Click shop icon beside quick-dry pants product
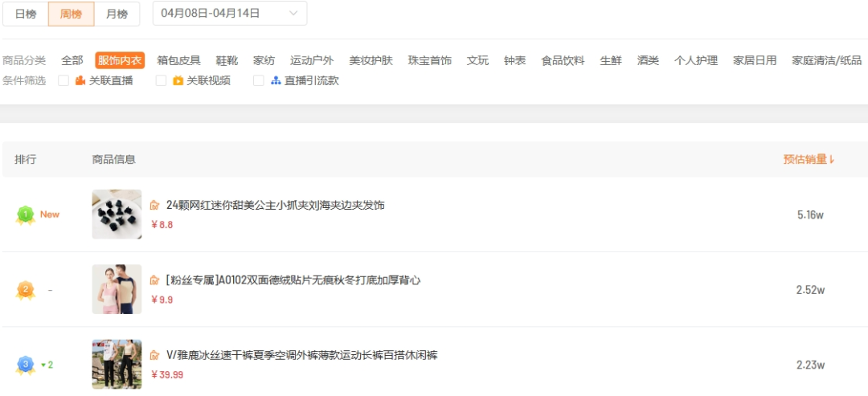Viewport: 868px width, 396px height. [x=155, y=355]
